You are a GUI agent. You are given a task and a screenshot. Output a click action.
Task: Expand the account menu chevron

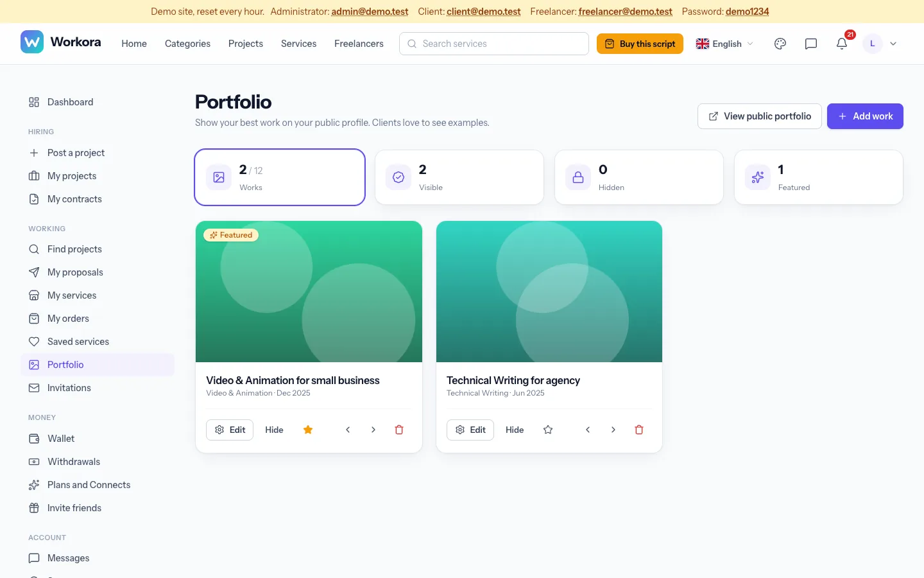[893, 44]
